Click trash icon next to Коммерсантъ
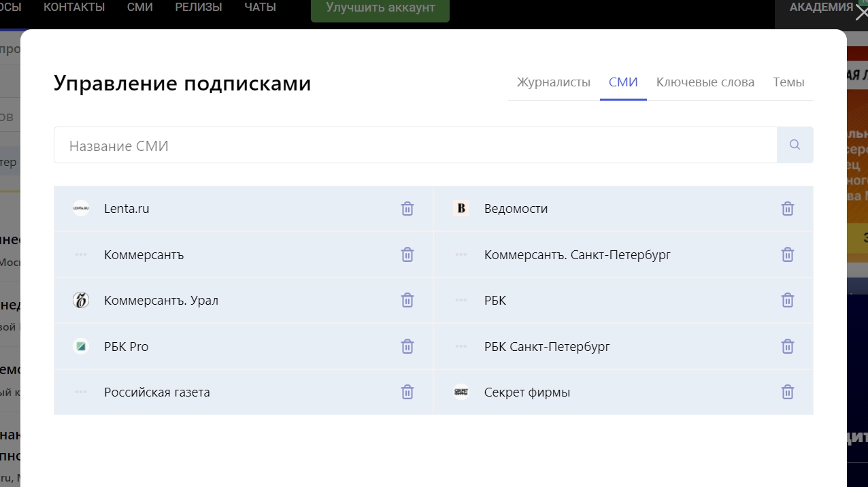 (x=407, y=255)
